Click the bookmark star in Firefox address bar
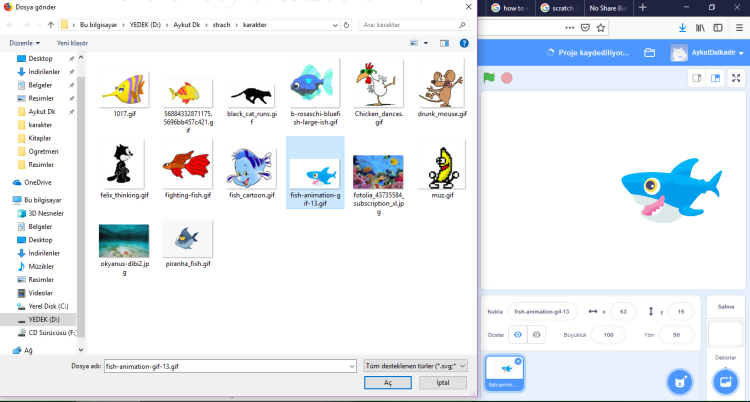The image size is (750, 402). pos(601,28)
